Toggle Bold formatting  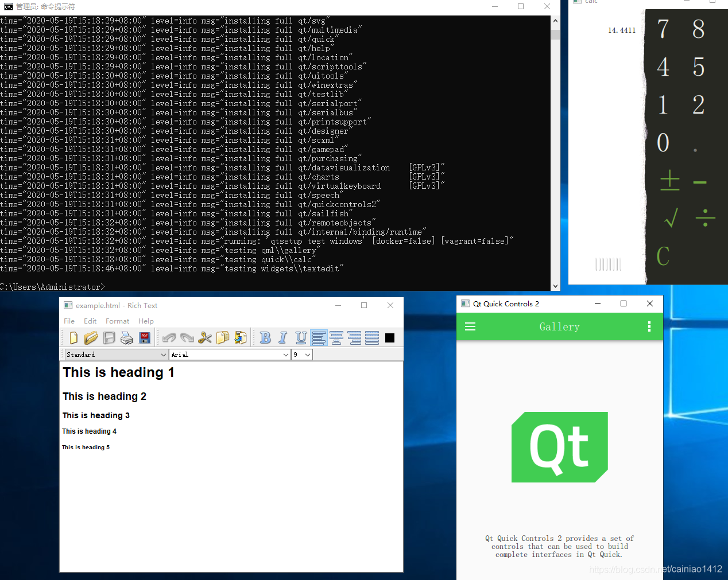point(265,338)
